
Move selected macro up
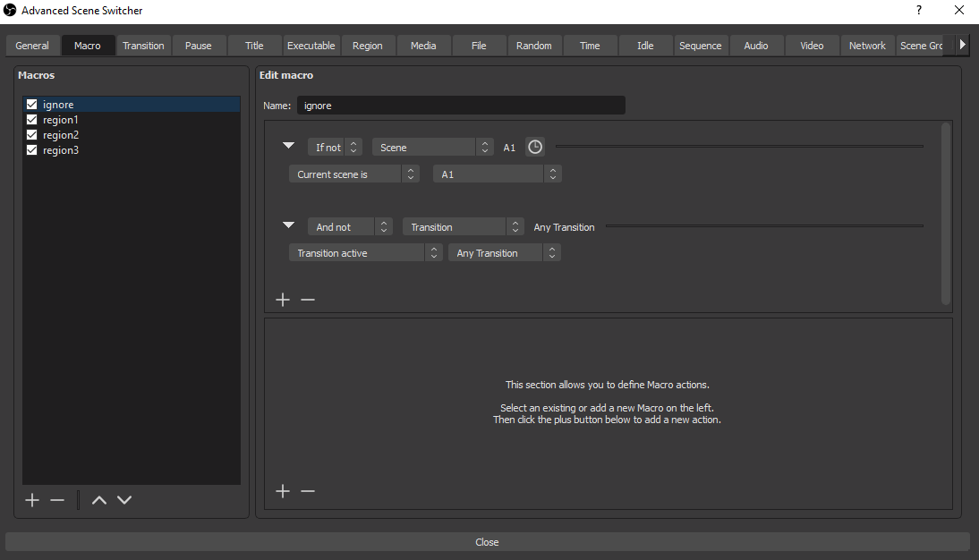tap(98, 500)
